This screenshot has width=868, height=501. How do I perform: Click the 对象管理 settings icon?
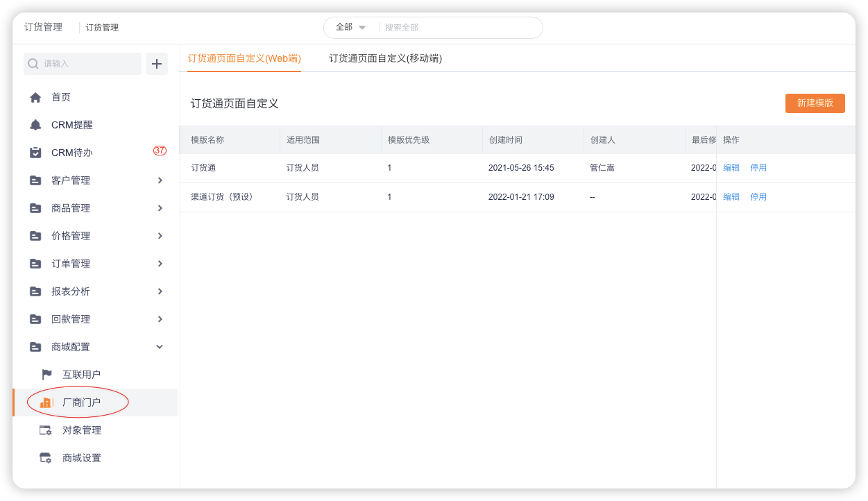pos(46,430)
